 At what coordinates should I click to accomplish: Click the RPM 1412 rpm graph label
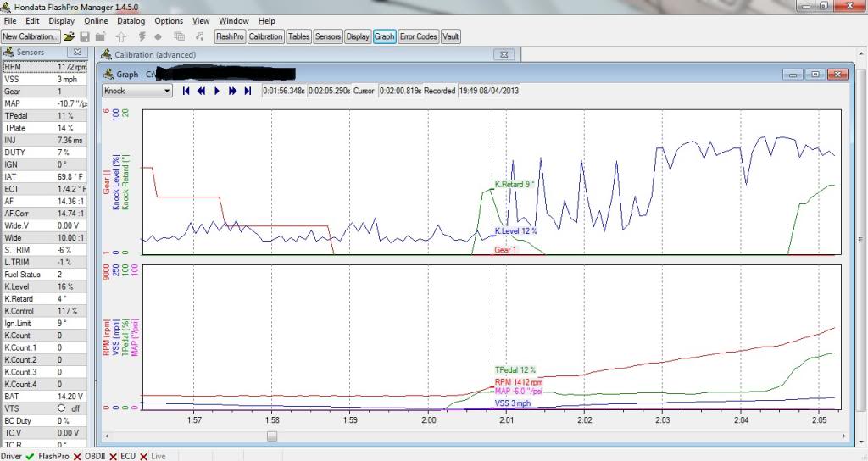pos(519,382)
